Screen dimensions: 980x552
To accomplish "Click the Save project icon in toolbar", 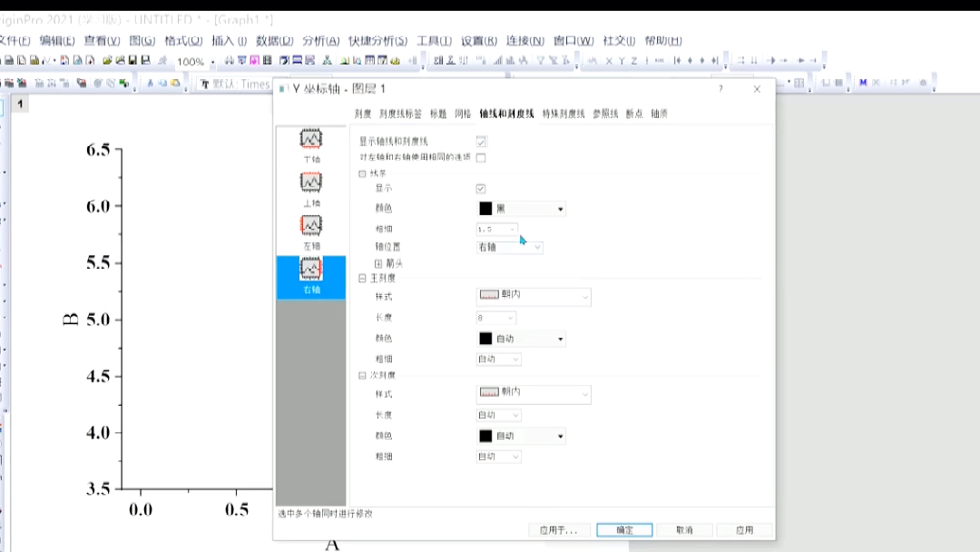I will pyautogui.click(x=132, y=60).
